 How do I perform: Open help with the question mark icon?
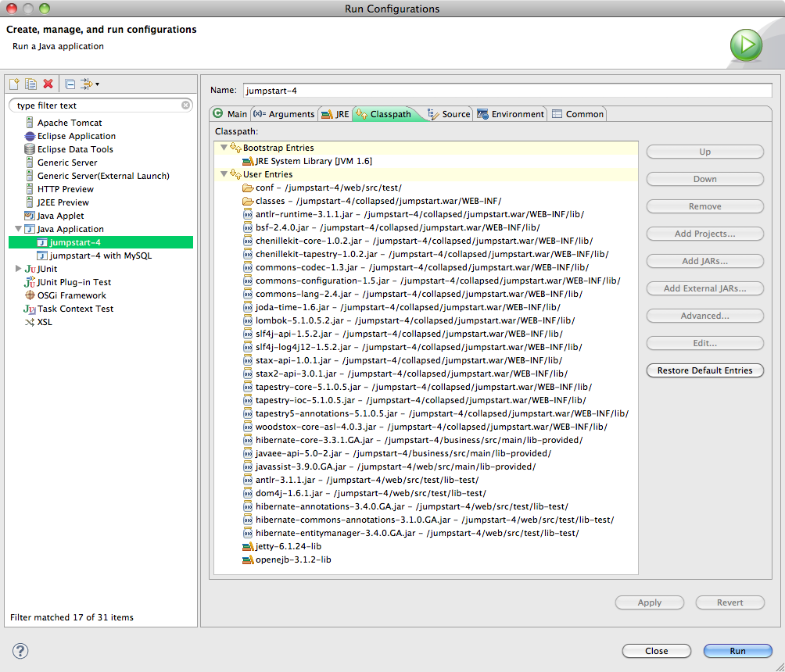coord(20,651)
